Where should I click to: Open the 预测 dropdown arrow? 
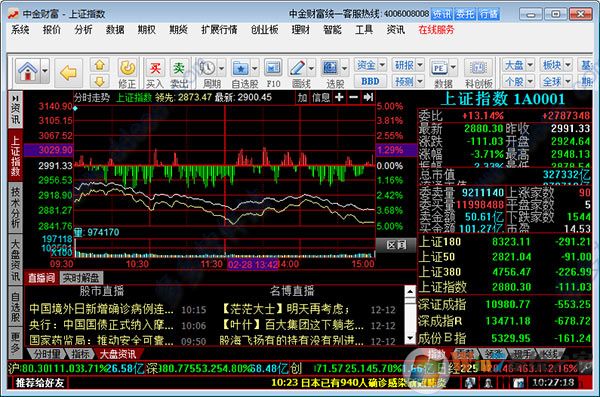click(420, 81)
